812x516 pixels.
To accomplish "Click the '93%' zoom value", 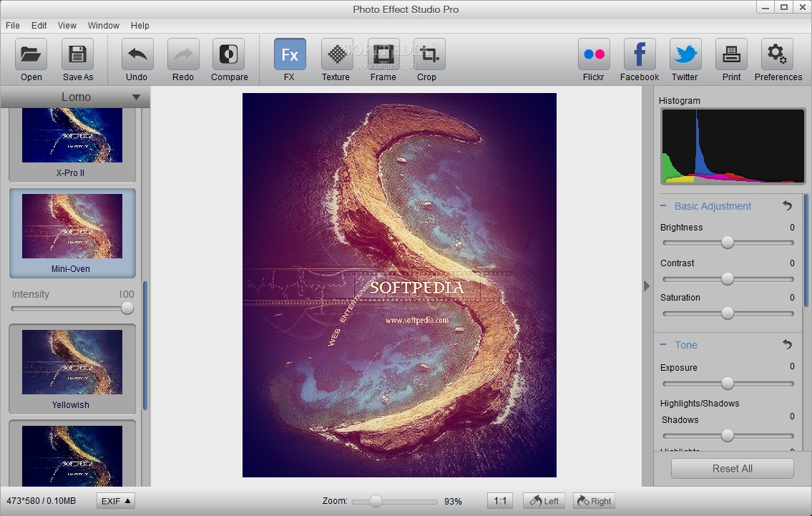I will click(x=453, y=501).
